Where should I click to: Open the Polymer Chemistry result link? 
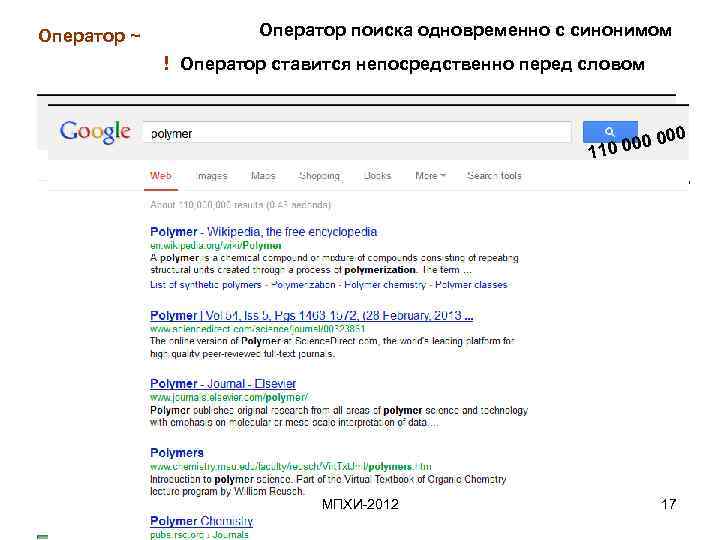coord(202,521)
